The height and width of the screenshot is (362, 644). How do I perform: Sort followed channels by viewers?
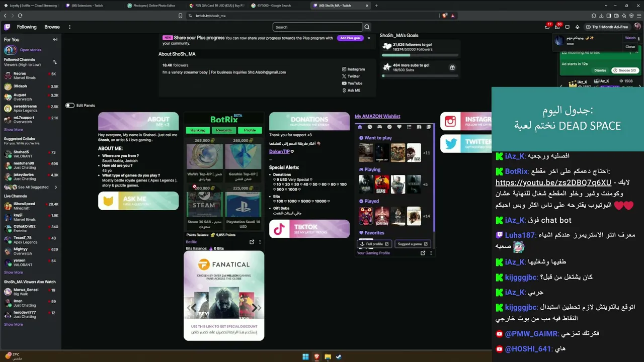pyautogui.click(x=55, y=62)
